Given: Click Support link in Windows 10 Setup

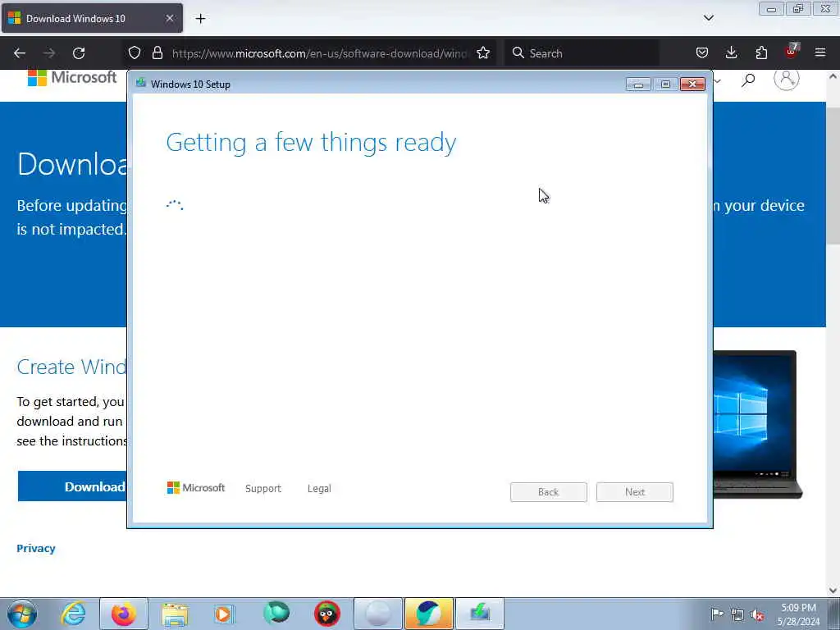Looking at the screenshot, I should click(263, 489).
